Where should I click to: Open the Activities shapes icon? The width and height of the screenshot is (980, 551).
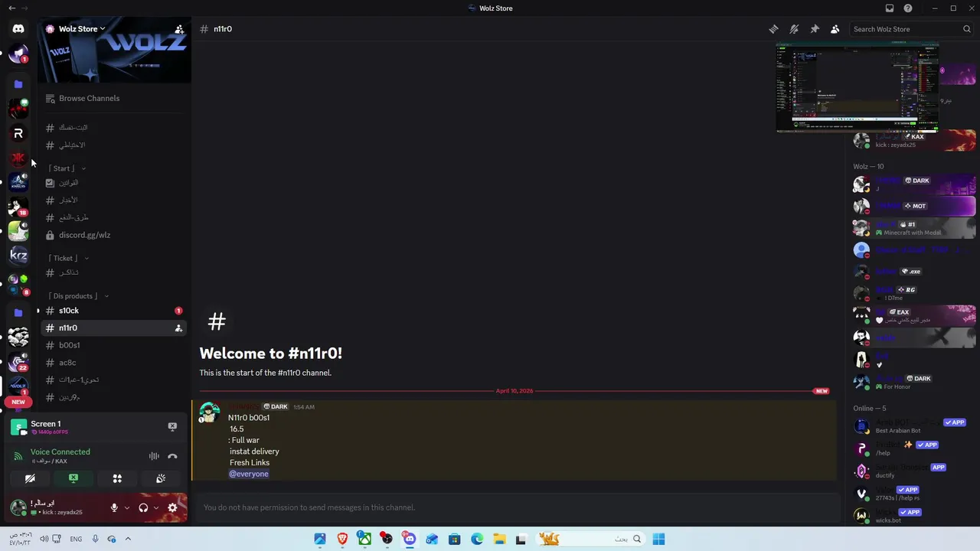tap(117, 478)
